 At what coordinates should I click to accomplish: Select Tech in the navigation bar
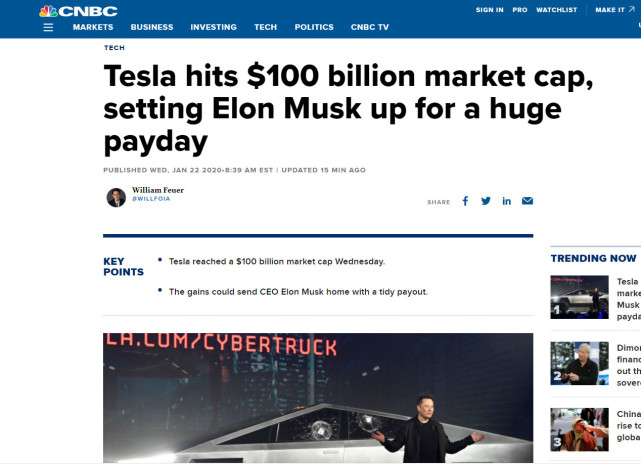point(265,27)
